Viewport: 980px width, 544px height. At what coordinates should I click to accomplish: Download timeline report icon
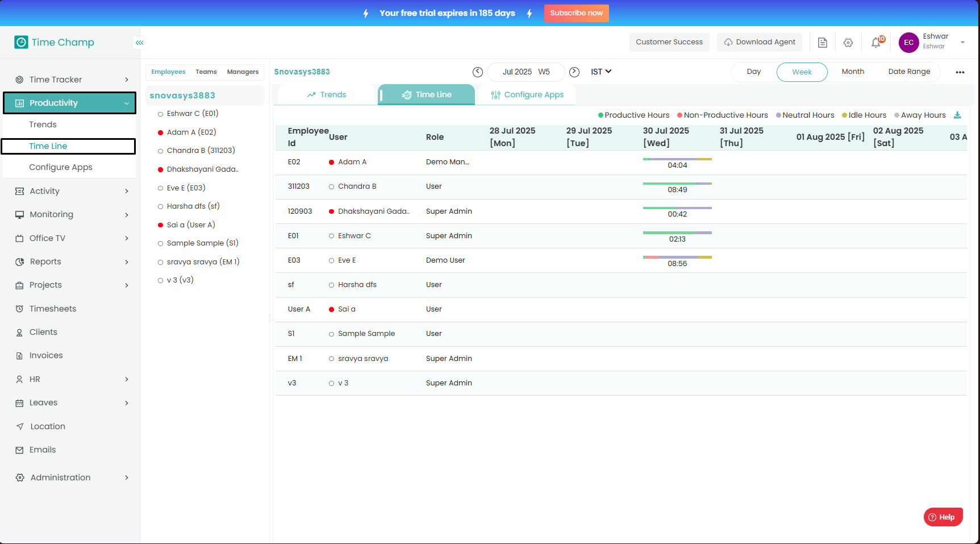pyautogui.click(x=957, y=115)
